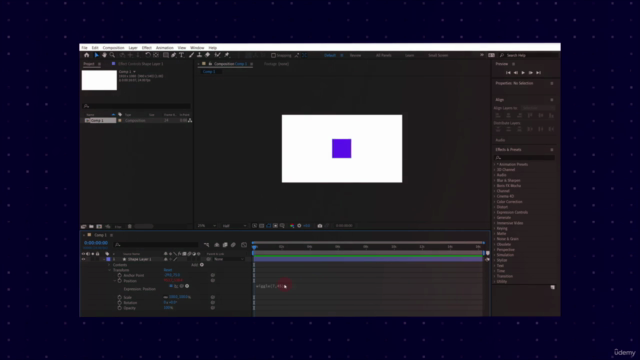Hide Shape Layer 1 with eye toggle
640x360 pixels.
[x=84, y=259]
